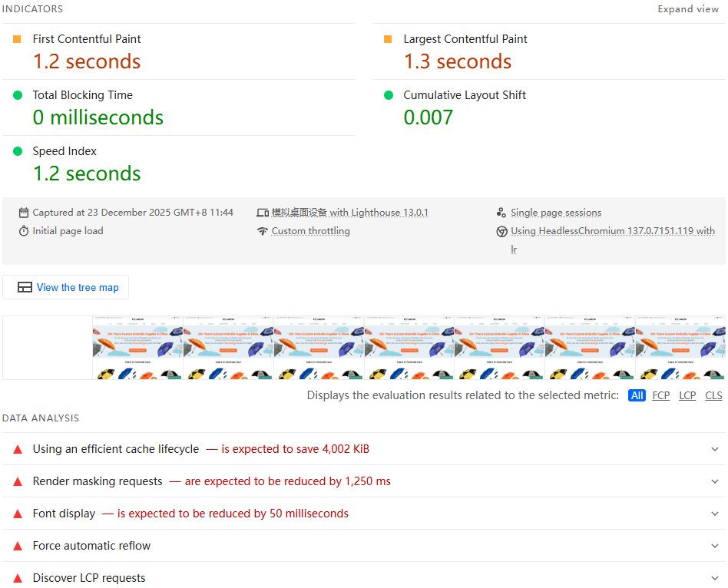Click the last filmstrip screenshot thumbnail
728x588 pixels.
(x=680, y=347)
